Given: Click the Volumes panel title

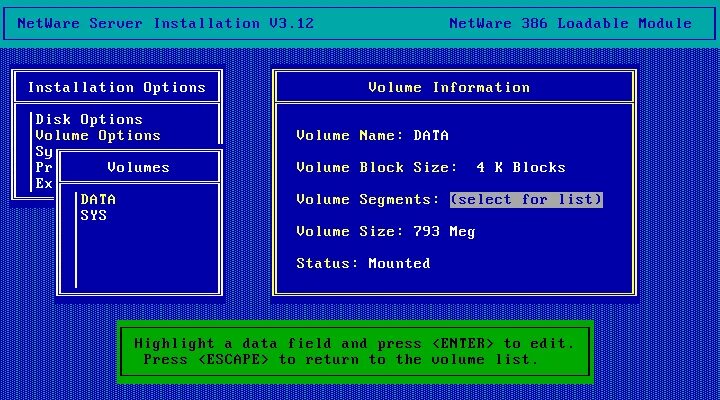Looking at the screenshot, I should (x=138, y=167).
